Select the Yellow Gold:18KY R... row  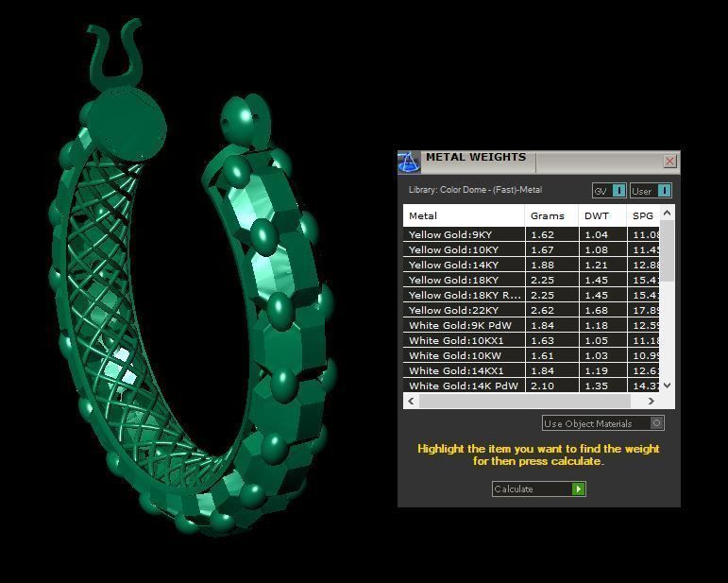click(532, 295)
